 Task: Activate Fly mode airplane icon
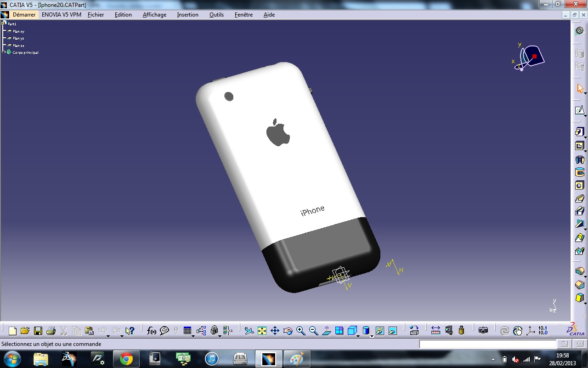click(249, 331)
